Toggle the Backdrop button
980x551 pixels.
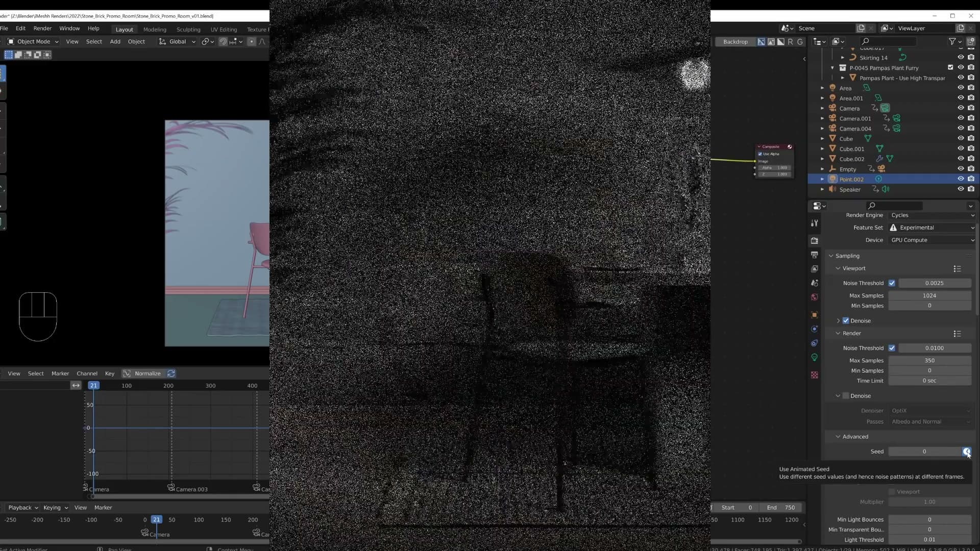(x=735, y=42)
